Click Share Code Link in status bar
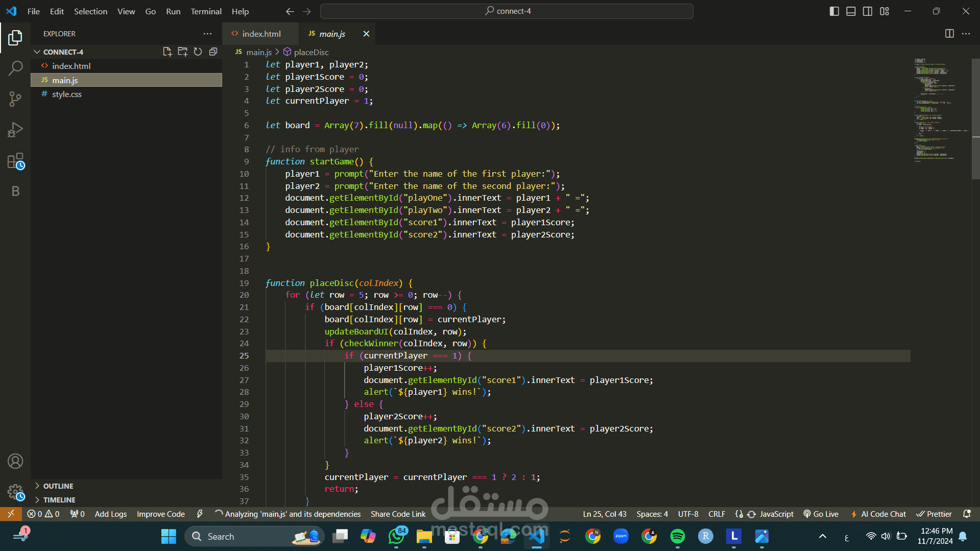 pos(398,514)
